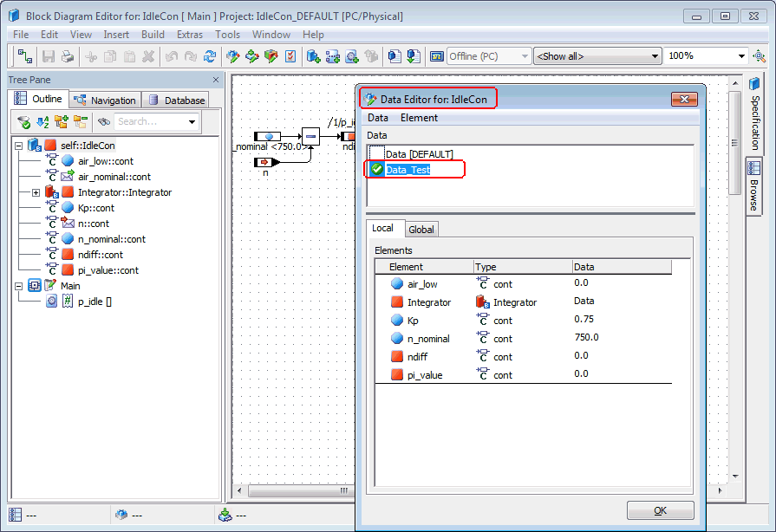Click the block diagram layout icon at toolbar start

(x=25, y=56)
